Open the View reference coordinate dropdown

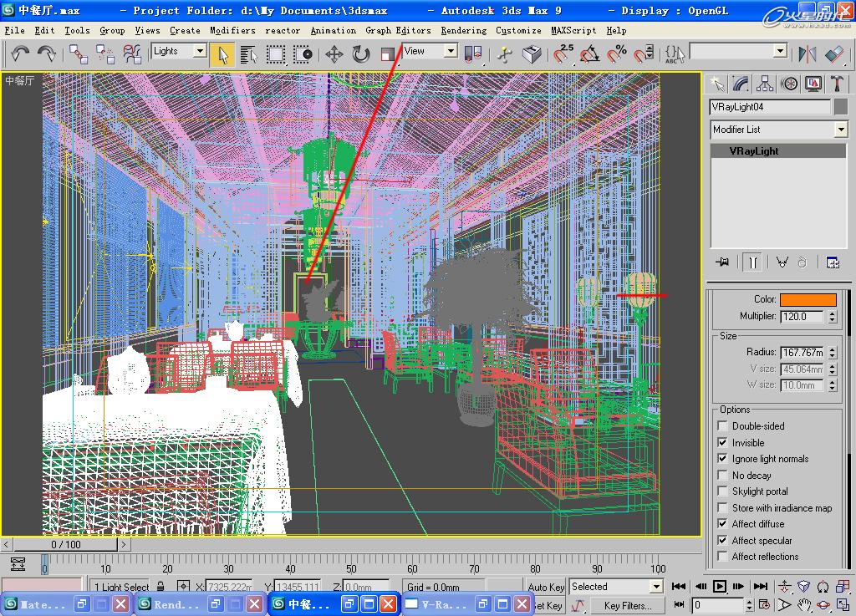451,51
